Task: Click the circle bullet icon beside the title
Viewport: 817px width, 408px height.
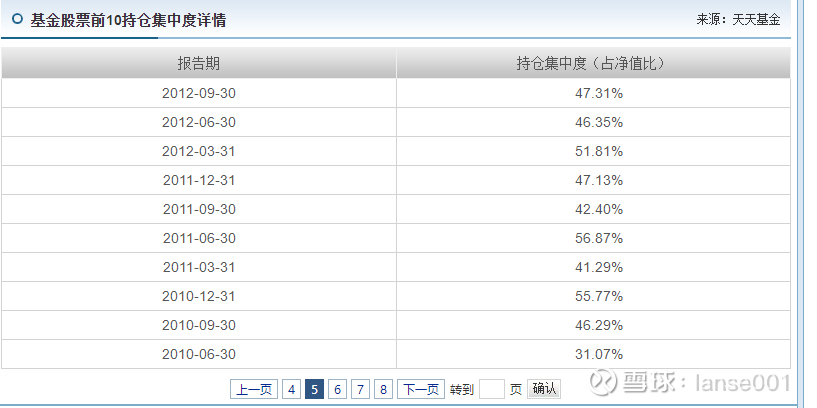Action: pyautogui.click(x=17, y=19)
